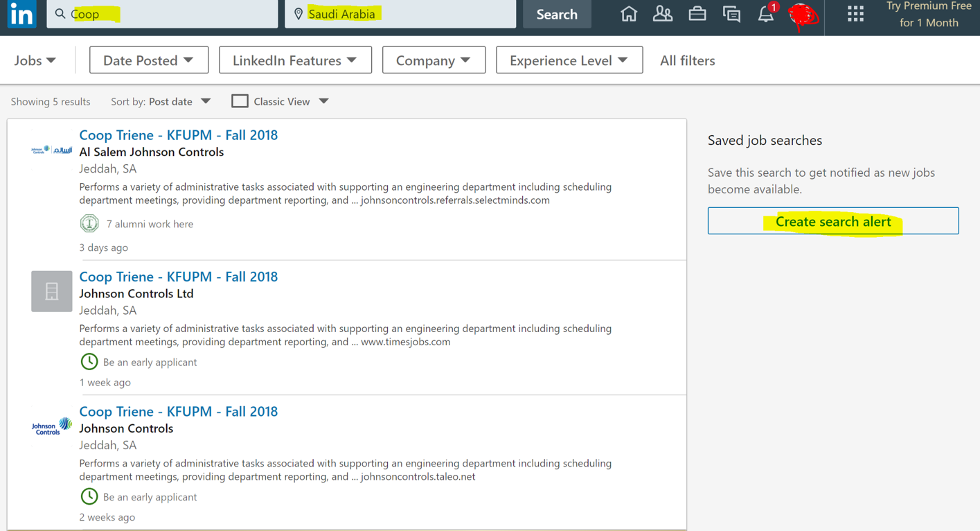Open the Jobs search type dropdown
Image resolution: width=980 pixels, height=531 pixels.
tap(35, 60)
